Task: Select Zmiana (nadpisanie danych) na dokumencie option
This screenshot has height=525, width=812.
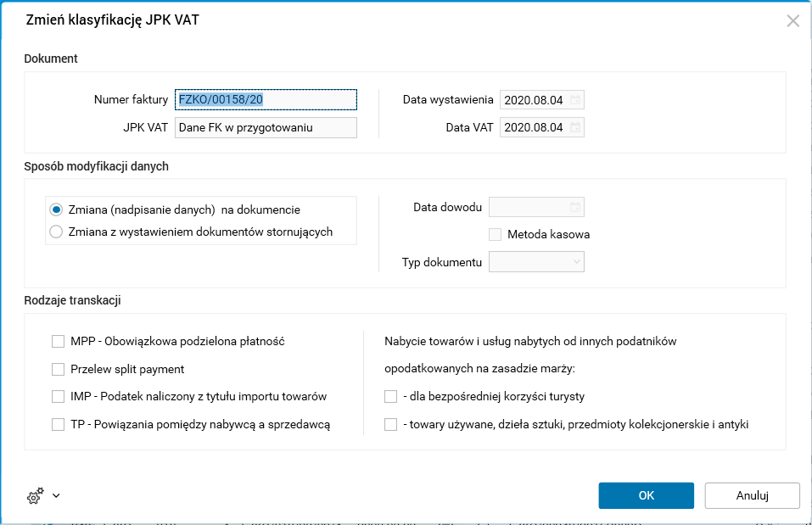Action: (57, 209)
